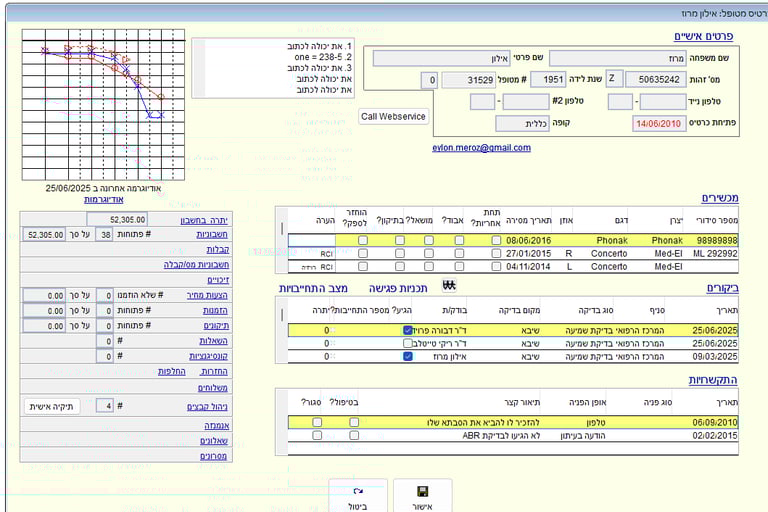Screen dimensions: 768x512
Task: Toggle בטיפול checkbox in the 02/02/2015 contact row
Action: [x=354, y=436]
